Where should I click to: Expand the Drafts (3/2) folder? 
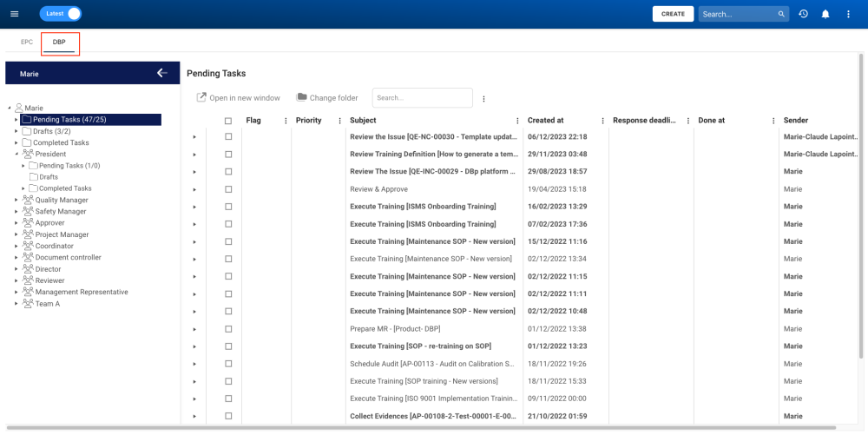[x=16, y=131]
